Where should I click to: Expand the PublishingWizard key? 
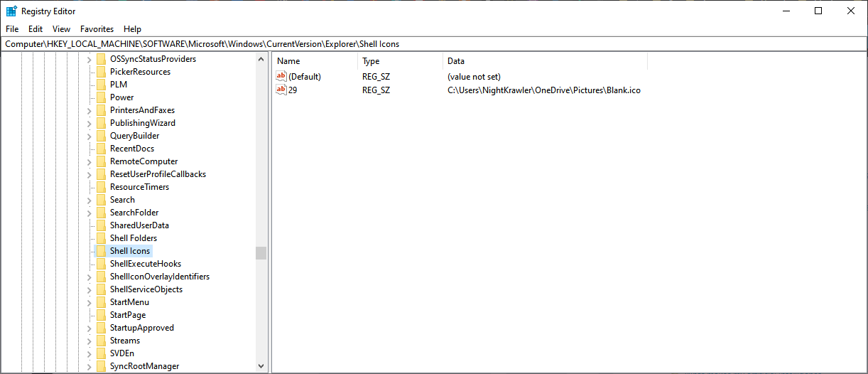pyautogui.click(x=89, y=123)
